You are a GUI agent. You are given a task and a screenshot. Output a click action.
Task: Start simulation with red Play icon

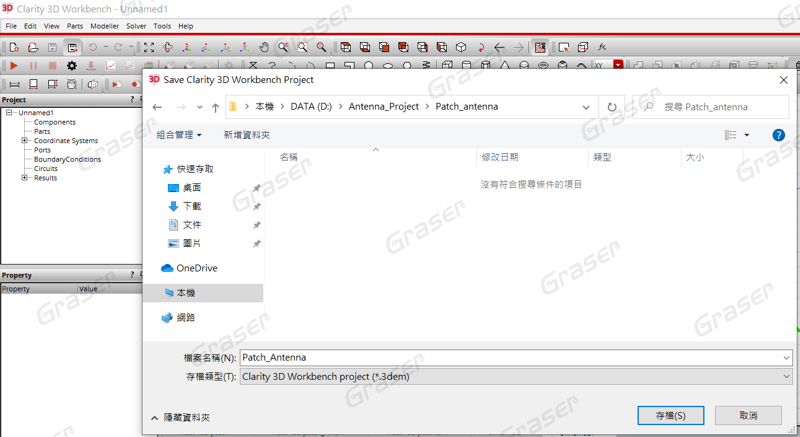tap(14, 66)
